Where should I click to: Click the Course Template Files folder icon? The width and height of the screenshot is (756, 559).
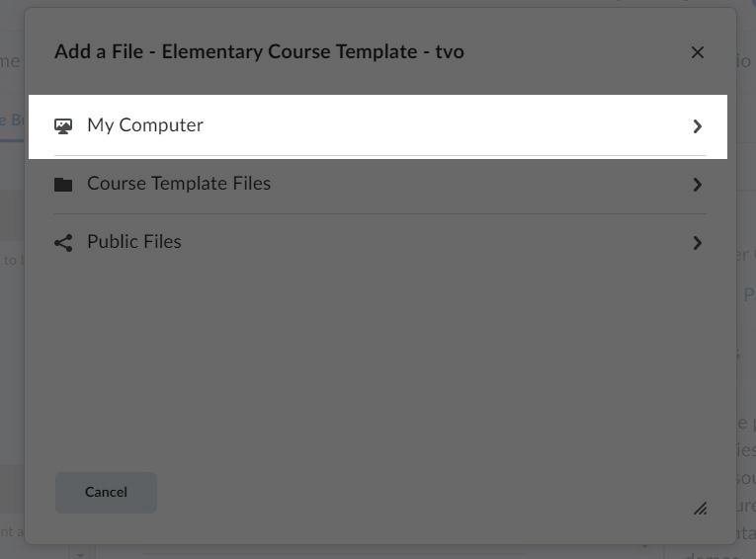tap(63, 185)
